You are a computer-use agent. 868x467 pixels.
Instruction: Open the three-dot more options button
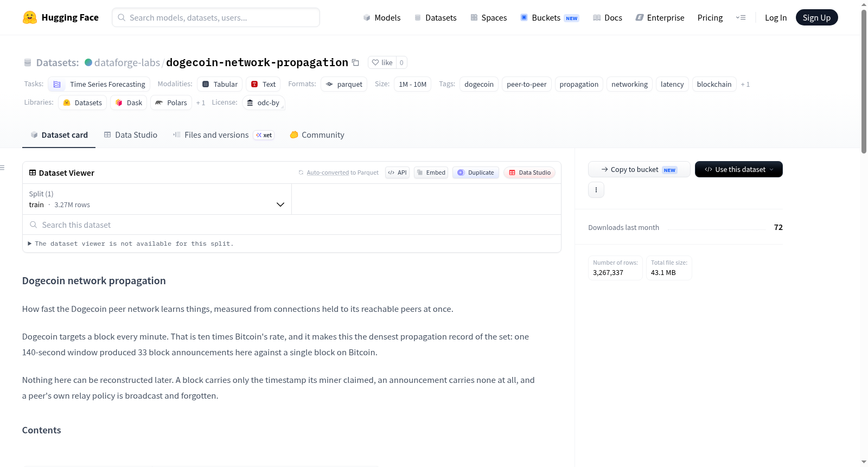coord(596,190)
